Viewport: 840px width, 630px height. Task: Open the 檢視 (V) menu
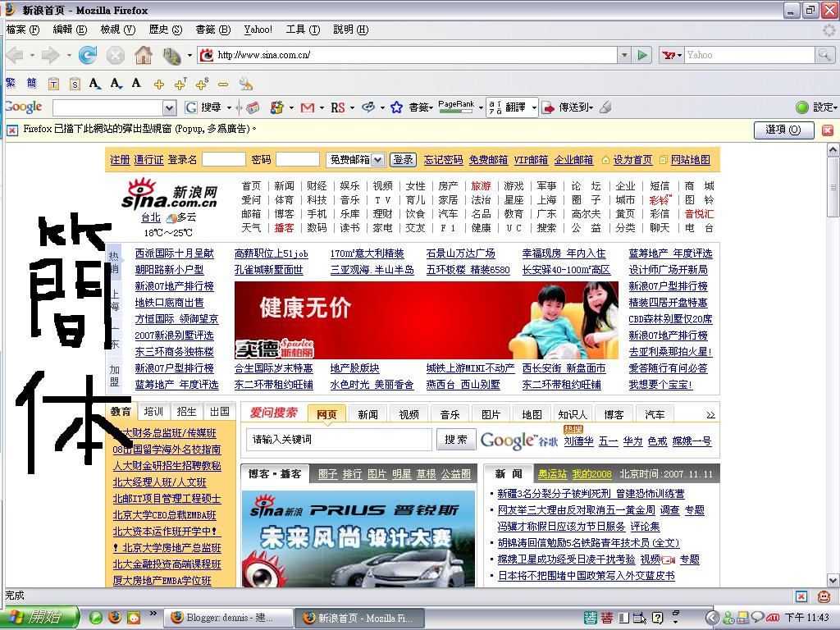(x=118, y=30)
